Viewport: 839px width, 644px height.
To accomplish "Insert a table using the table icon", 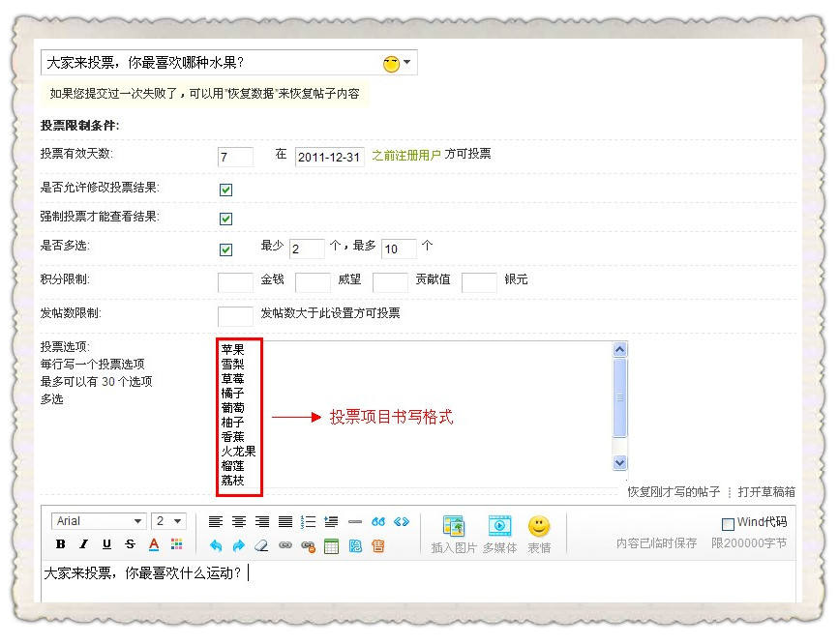I will 331,545.
